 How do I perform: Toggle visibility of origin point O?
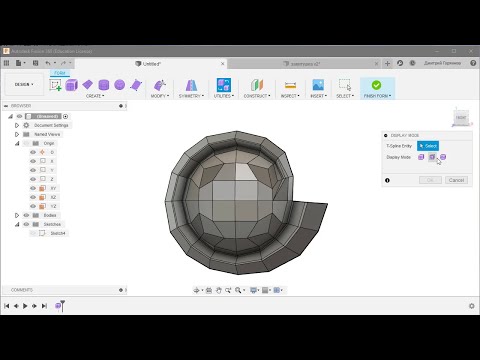coord(33,152)
